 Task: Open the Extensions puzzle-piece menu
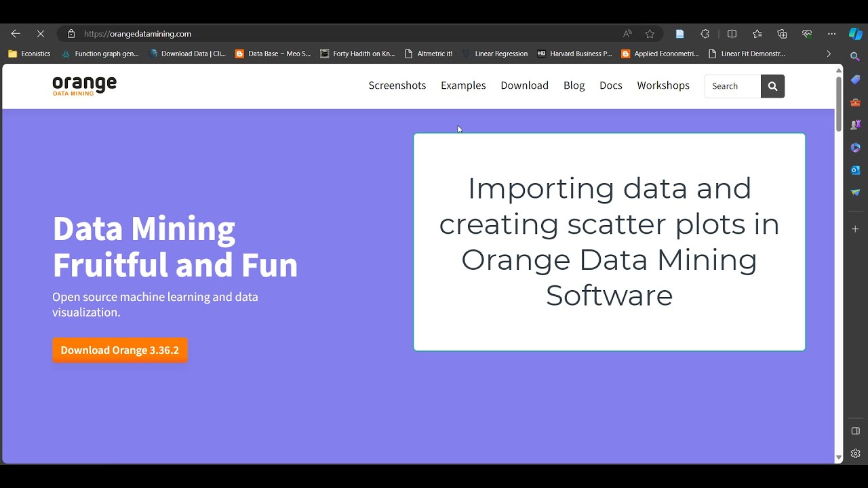(705, 34)
